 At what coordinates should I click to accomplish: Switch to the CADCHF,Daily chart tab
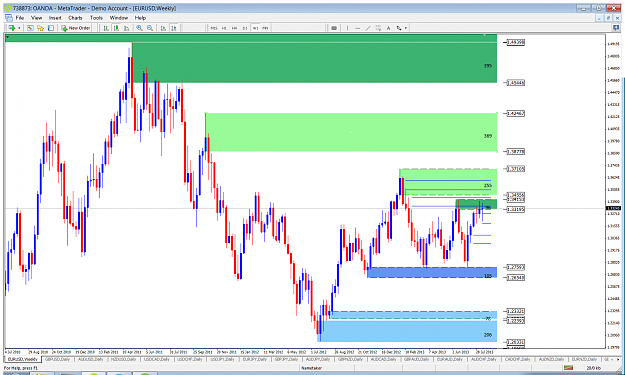click(517, 359)
